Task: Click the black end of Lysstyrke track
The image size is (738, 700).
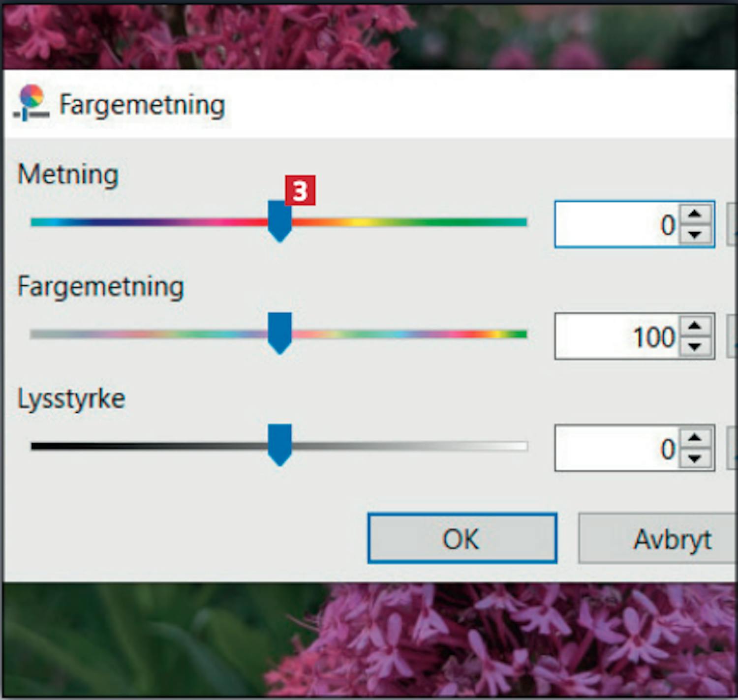Action: coord(37,446)
